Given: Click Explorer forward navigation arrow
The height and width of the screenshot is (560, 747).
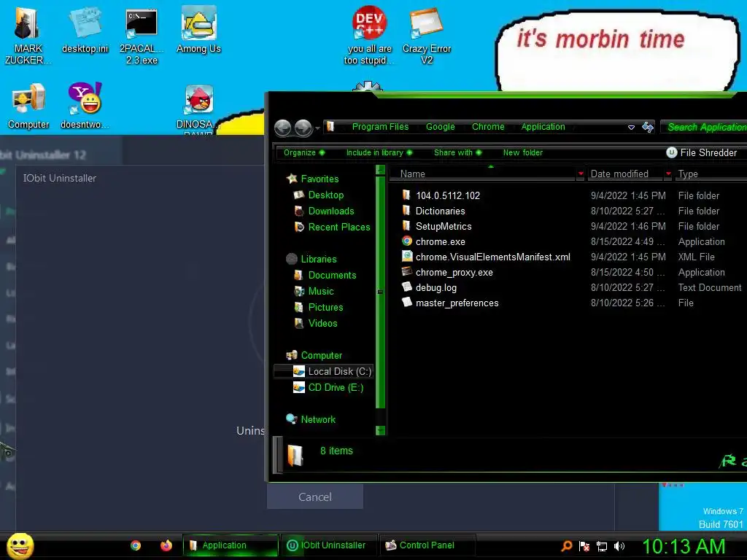Looking at the screenshot, I should [x=303, y=128].
